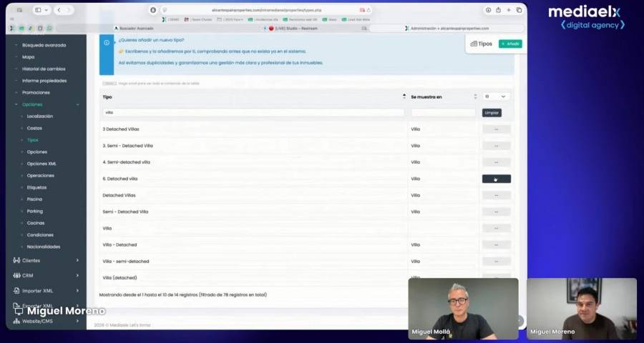Click the Clientes sidebar icon
Viewport: 644px width, 343px height.
16,260
